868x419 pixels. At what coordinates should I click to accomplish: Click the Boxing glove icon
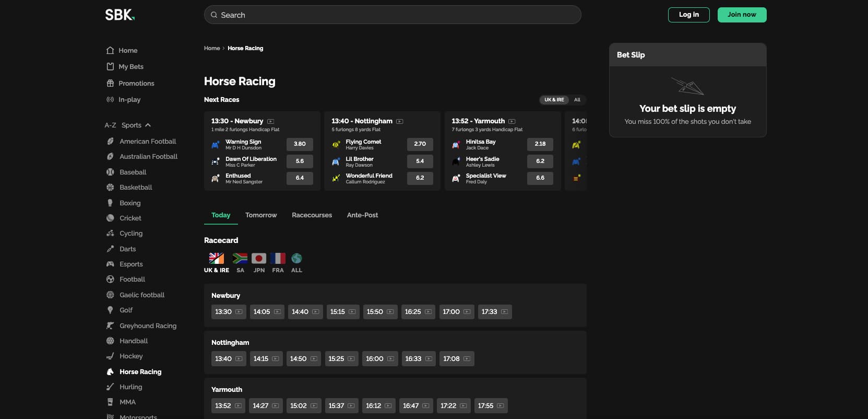tap(110, 203)
